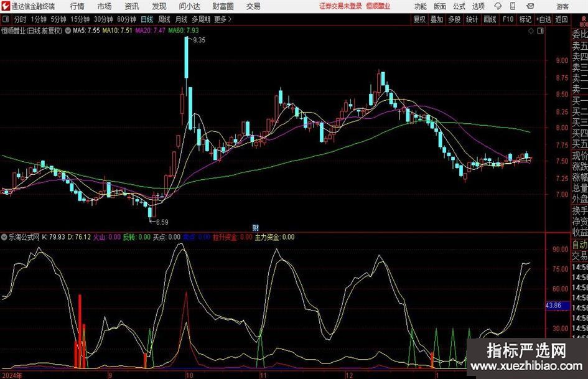Switch to the 周线 weekly chart tab
The width and height of the screenshot is (588, 379).
click(164, 19)
